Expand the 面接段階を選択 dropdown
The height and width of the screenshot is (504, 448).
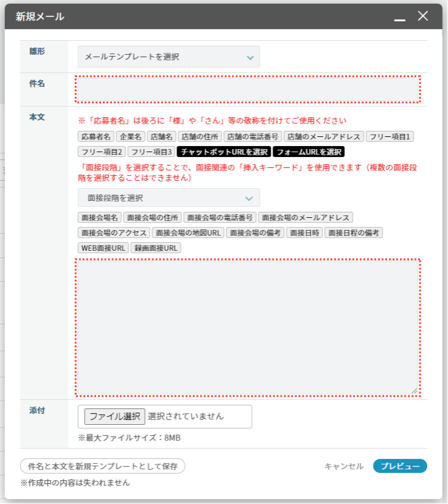point(169,198)
